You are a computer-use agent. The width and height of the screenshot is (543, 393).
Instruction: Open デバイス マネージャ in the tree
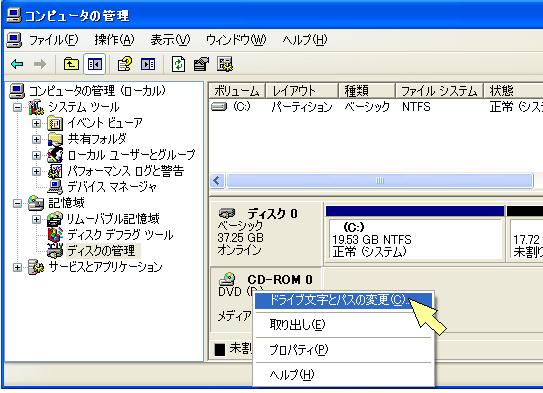(112, 187)
